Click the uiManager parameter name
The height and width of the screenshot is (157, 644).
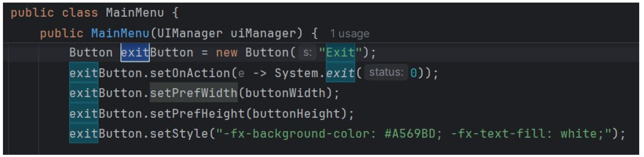point(263,34)
